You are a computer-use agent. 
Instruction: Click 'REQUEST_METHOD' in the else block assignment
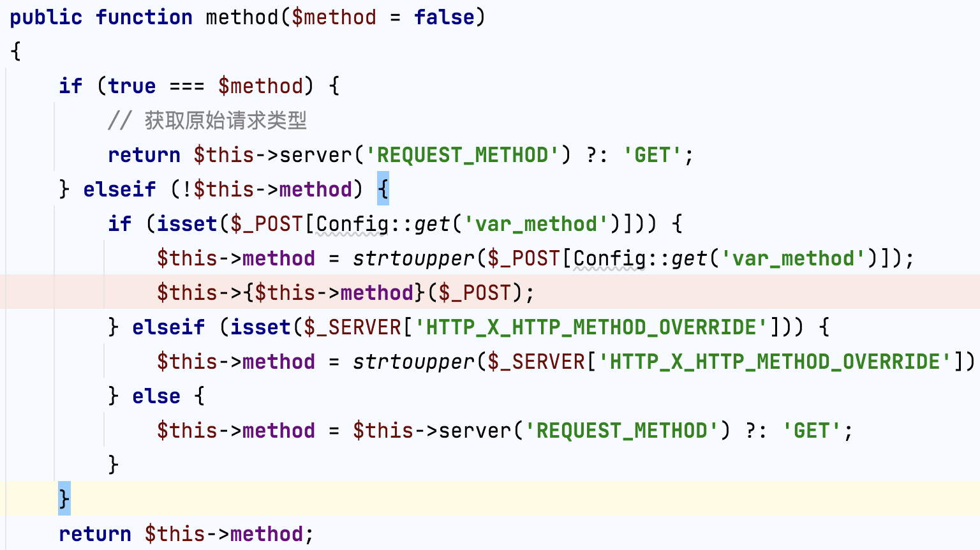(x=622, y=431)
